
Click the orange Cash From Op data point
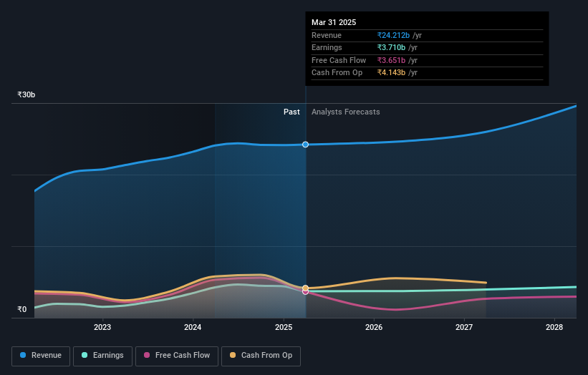pos(306,288)
